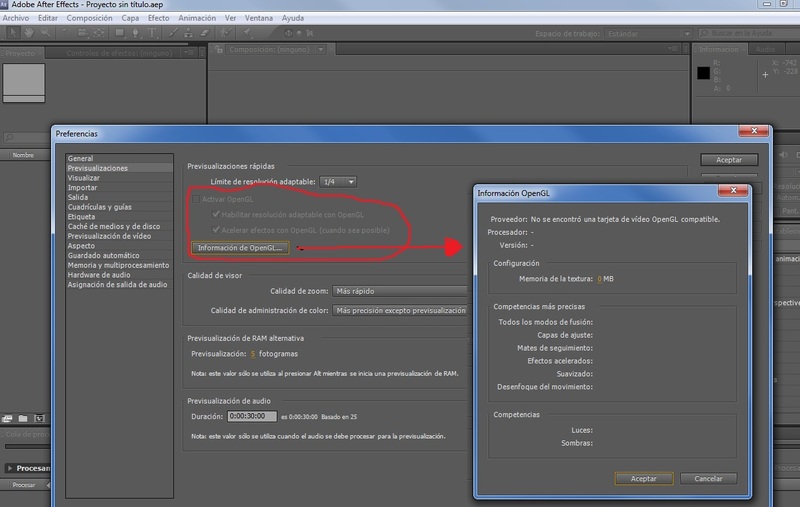Viewport: 800px width, 507px height.
Task: Click the Duración timecode field
Action: [x=252, y=416]
